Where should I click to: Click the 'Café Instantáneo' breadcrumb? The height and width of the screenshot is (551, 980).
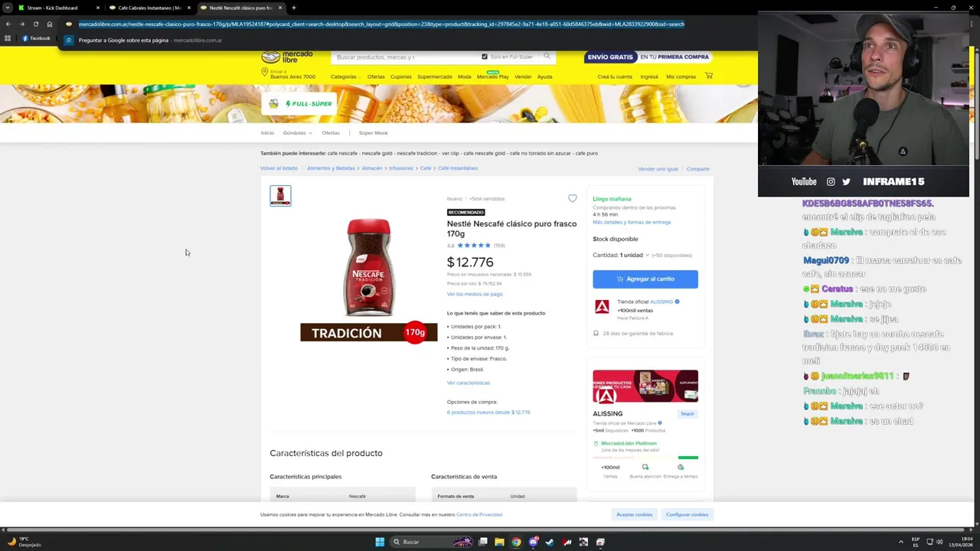click(x=458, y=168)
